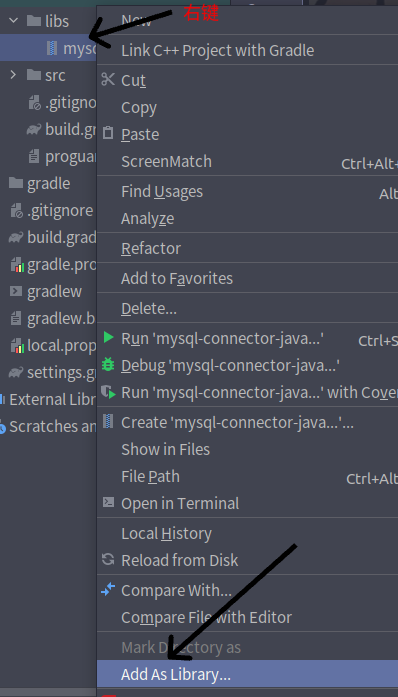Click the Compare With arrows icon

coord(108,589)
